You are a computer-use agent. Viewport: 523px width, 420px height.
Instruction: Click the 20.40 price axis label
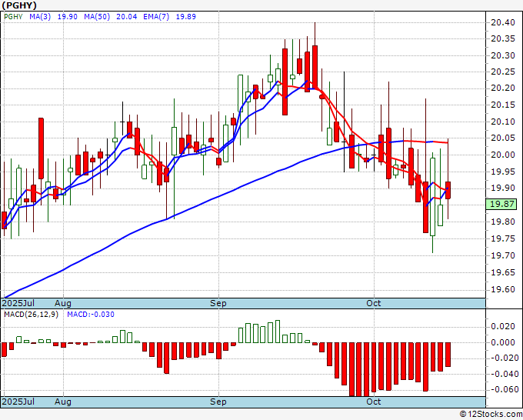point(503,22)
